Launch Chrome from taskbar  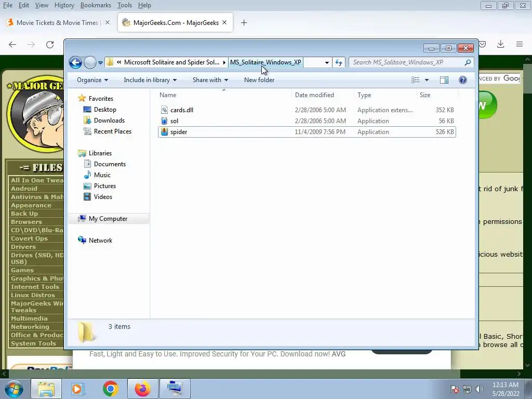tap(110, 389)
